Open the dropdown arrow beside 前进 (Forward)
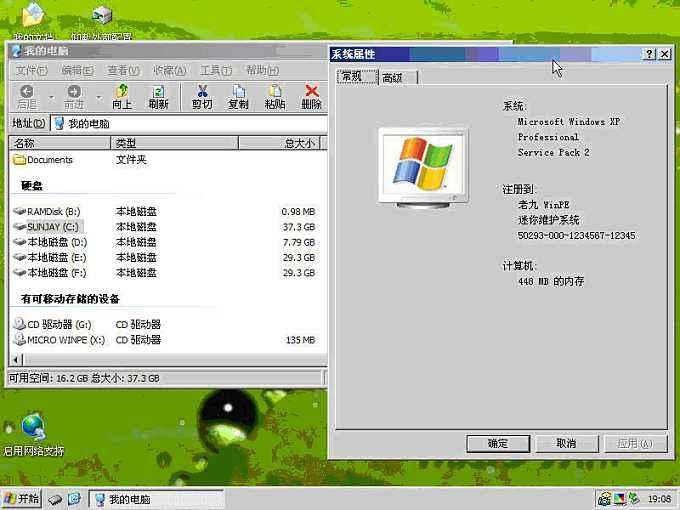The height and width of the screenshot is (510, 680). click(x=98, y=98)
